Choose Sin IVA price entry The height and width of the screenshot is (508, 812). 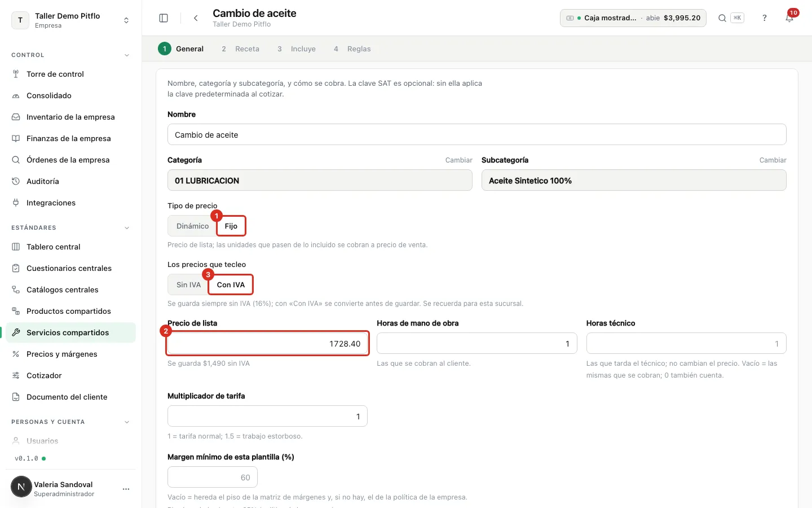click(188, 284)
